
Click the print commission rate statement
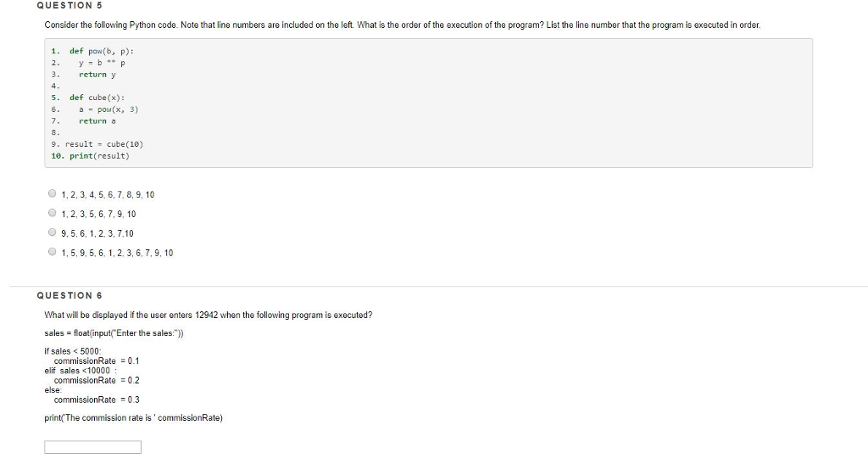click(133, 418)
